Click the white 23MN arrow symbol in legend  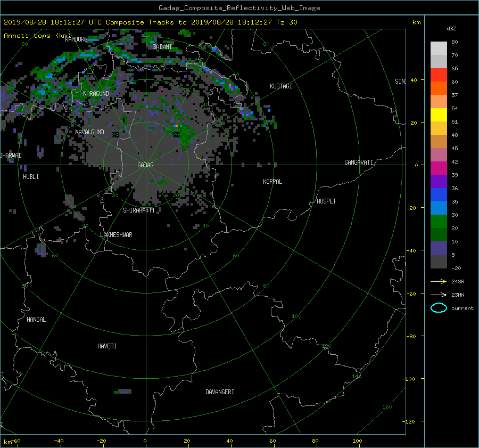point(439,295)
